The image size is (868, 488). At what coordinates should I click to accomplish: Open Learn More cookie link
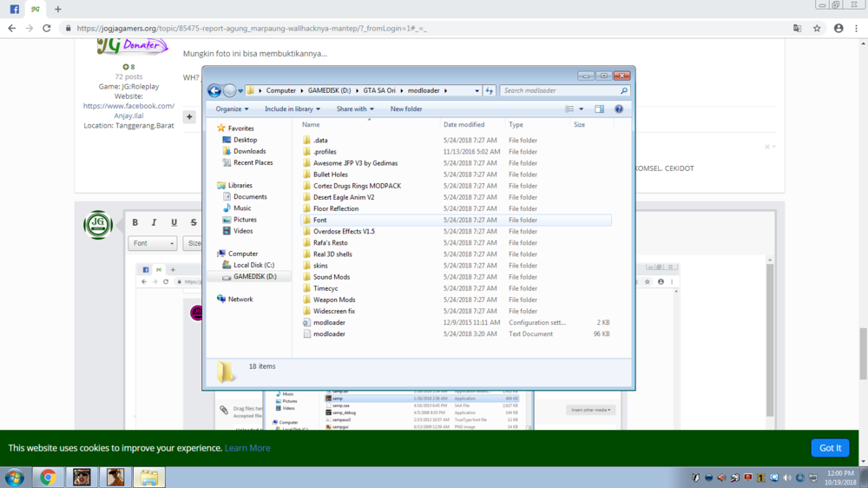pyautogui.click(x=247, y=448)
